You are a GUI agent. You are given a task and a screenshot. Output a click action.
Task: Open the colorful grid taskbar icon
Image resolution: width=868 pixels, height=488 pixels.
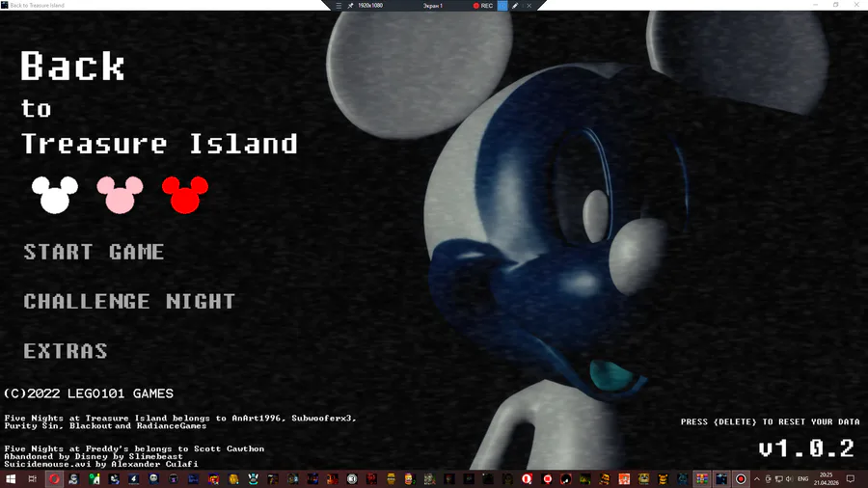click(x=701, y=479)
